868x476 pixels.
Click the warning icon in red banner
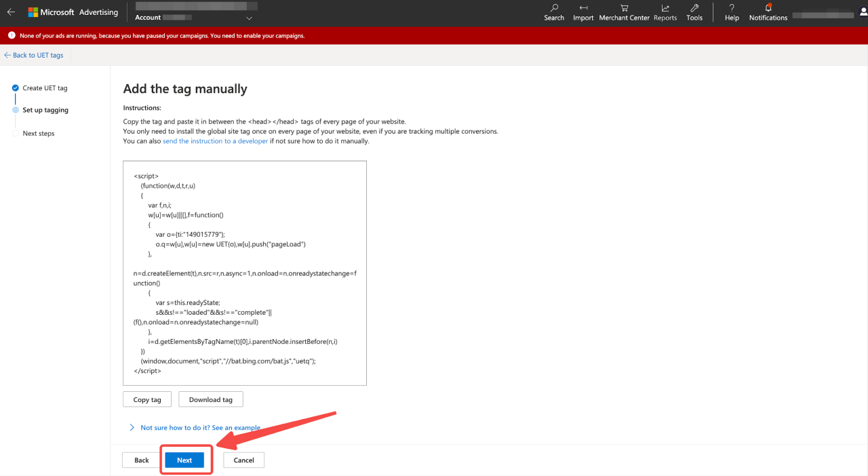click(x=12, y=35)
